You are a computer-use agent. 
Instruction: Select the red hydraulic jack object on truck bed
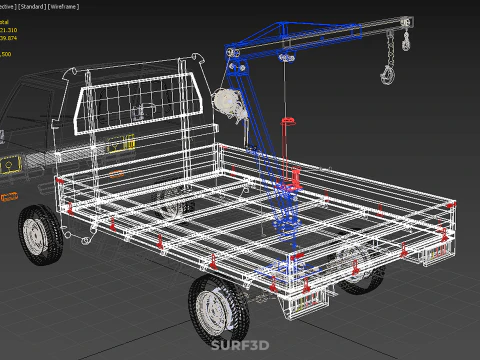[289, 155]
